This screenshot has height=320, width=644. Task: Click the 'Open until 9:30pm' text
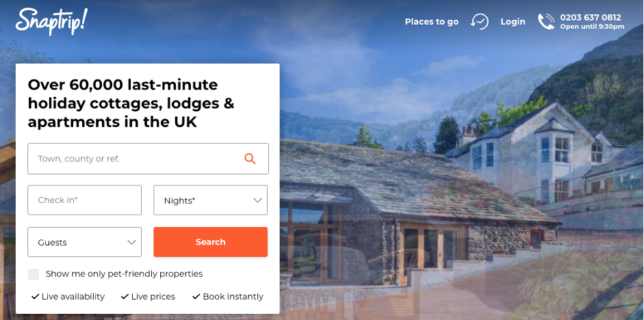(x=592, y=27)
